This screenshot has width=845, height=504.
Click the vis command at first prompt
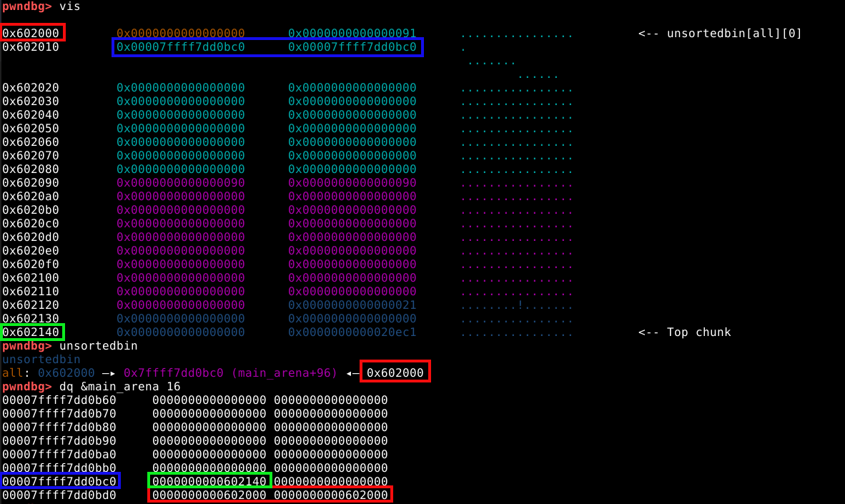69,6
